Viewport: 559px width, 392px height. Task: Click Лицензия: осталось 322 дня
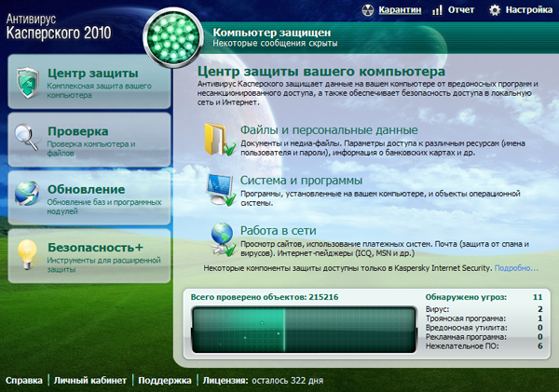coord(263,380)
